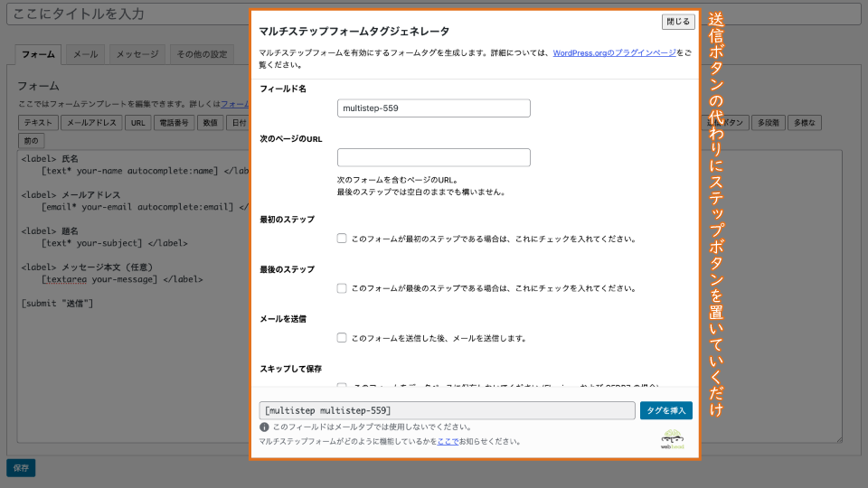Click the 保存 save button
The width and height of the screenshot is (868, 488).
(x=21, y=468)
